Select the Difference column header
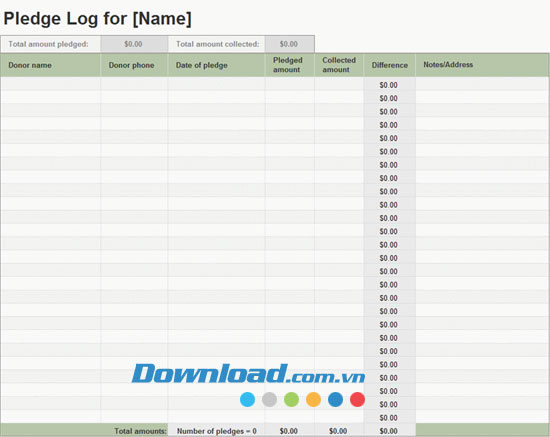550x437 pixels. coord(390,65)
